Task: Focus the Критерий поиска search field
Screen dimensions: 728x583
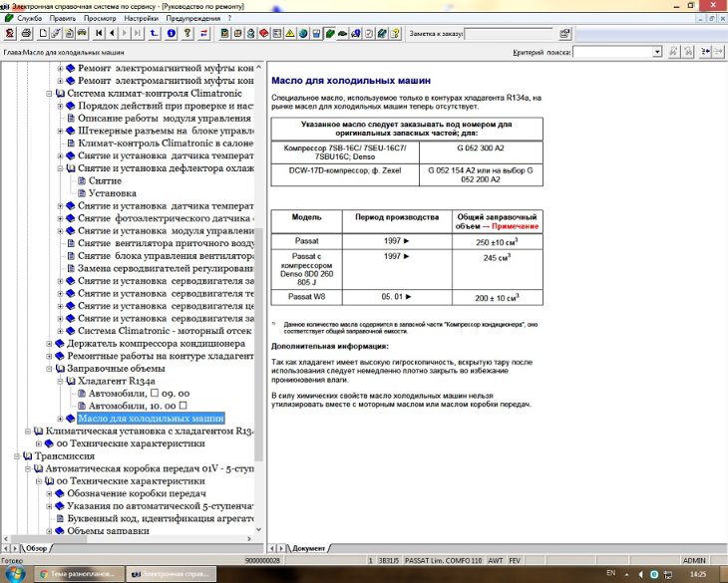Action: tap(612, 52)
